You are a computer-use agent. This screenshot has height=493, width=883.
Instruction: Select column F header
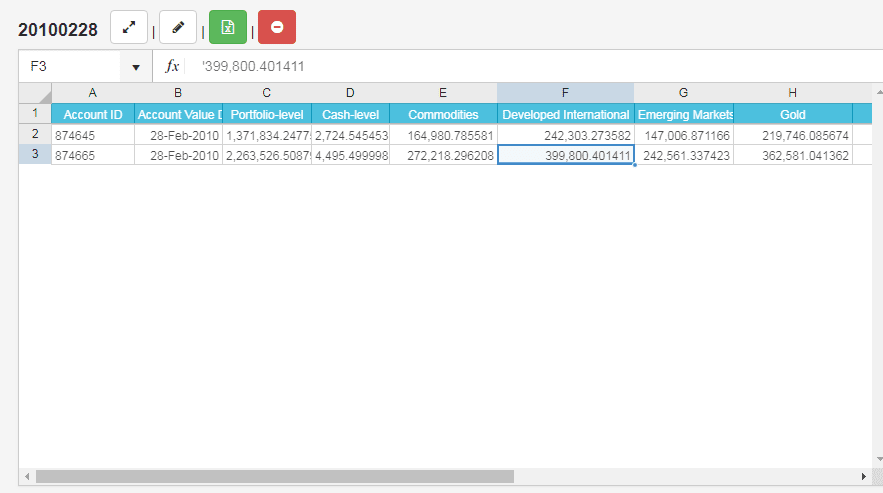tap(565, 93)
